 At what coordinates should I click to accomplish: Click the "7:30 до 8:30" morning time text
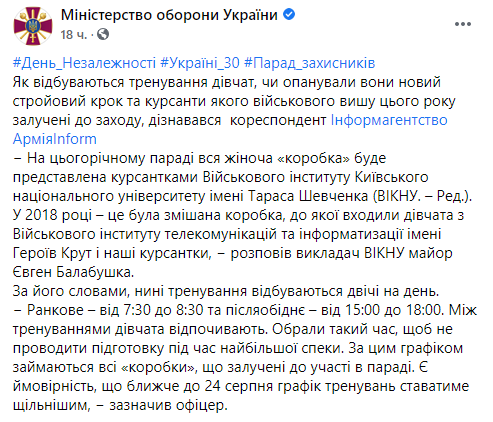pyautogui.click(x=163, y=310)
